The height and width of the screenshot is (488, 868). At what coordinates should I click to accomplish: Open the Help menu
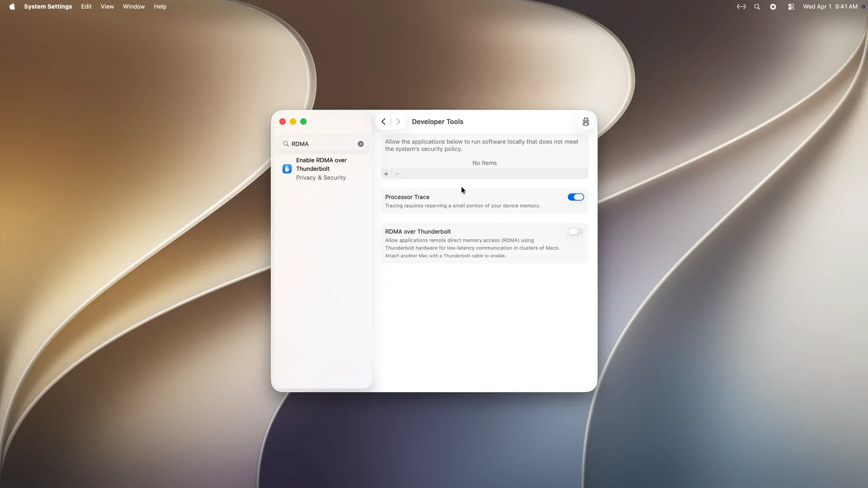coord(160,6)
